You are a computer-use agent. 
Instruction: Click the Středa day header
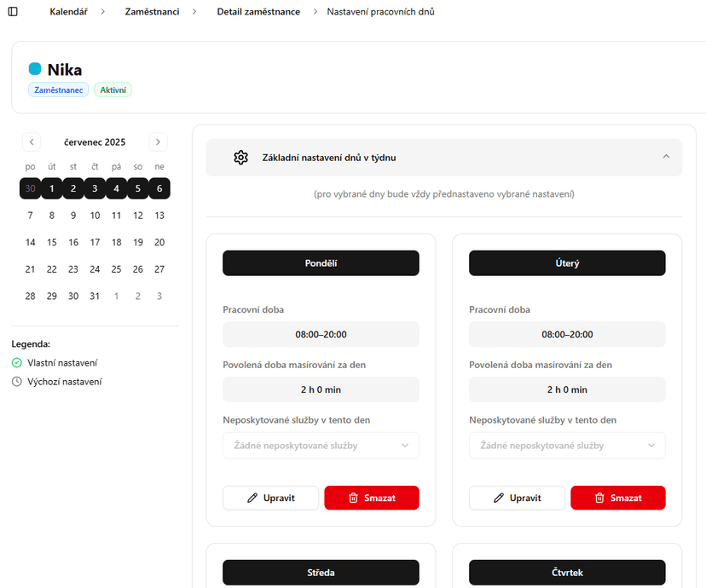321,573
